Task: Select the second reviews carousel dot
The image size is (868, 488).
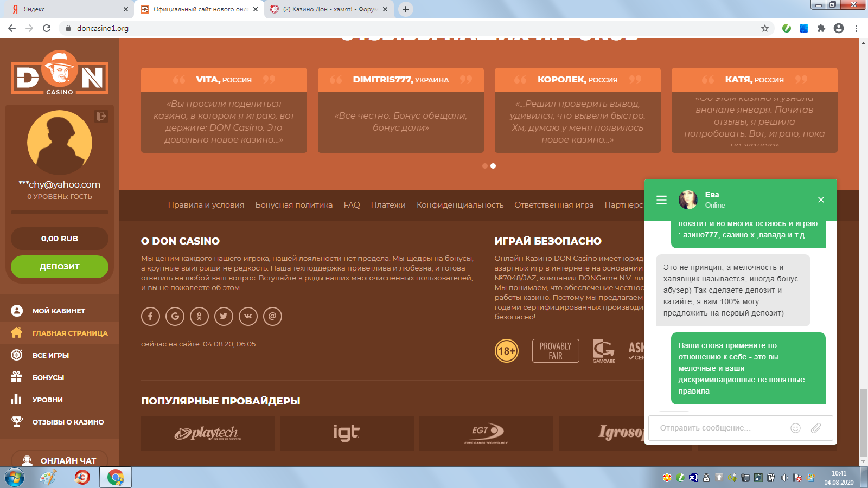Action: click(x=493, y=166)
